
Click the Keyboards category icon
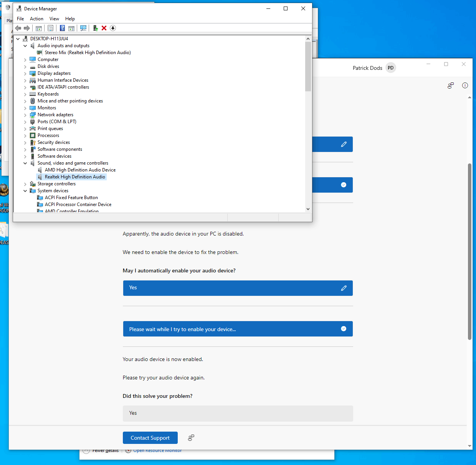point(33,94)
